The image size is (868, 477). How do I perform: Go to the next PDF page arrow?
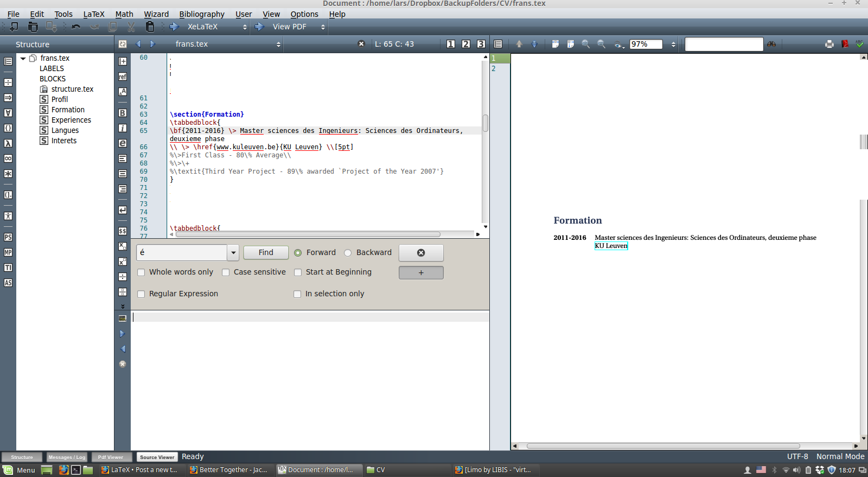coord(534,44)
